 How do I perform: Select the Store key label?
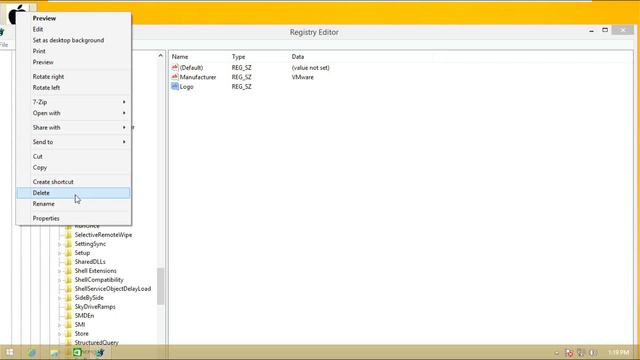82,334
